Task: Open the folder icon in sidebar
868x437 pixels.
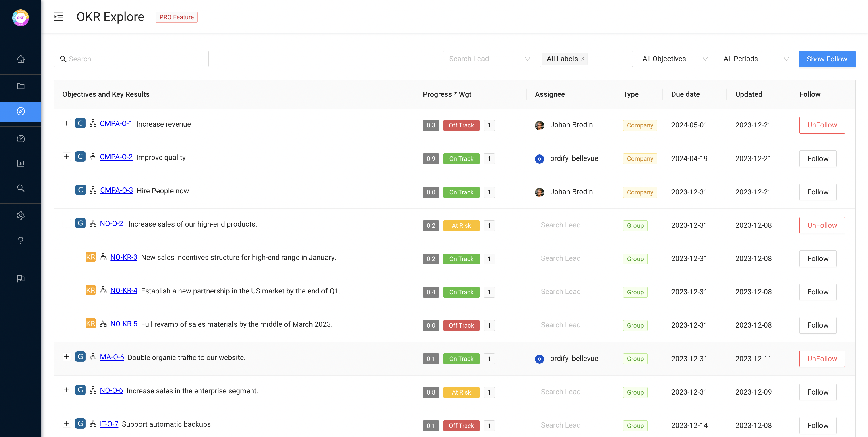Action: [21, 86]
